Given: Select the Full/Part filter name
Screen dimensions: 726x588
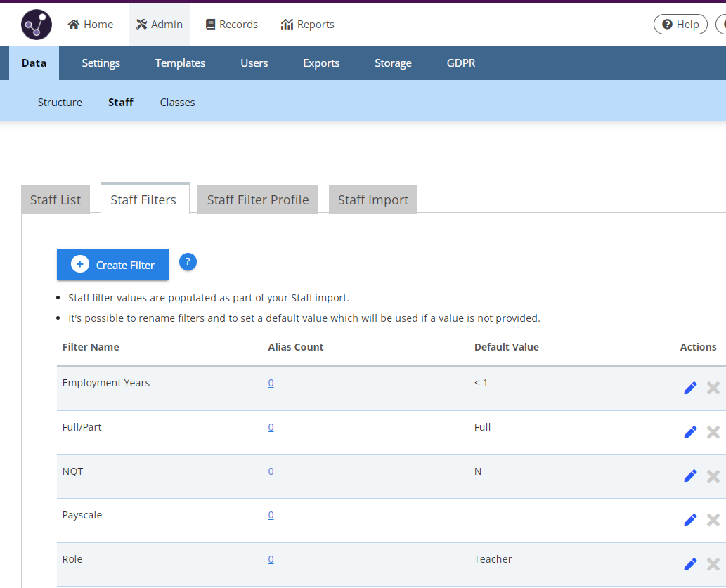Looking at the screenshot, I should tap(82, 427).
